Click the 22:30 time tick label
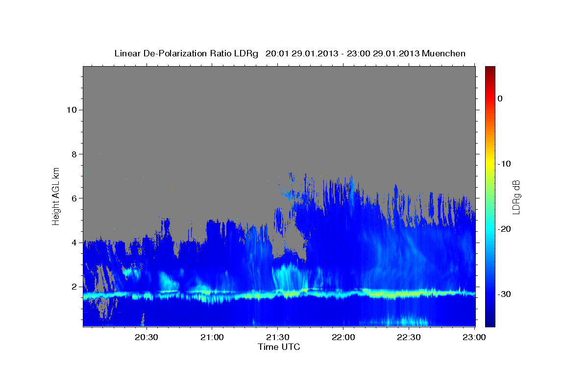This screenshot has height=392, width=588. [x=409, y=337]
